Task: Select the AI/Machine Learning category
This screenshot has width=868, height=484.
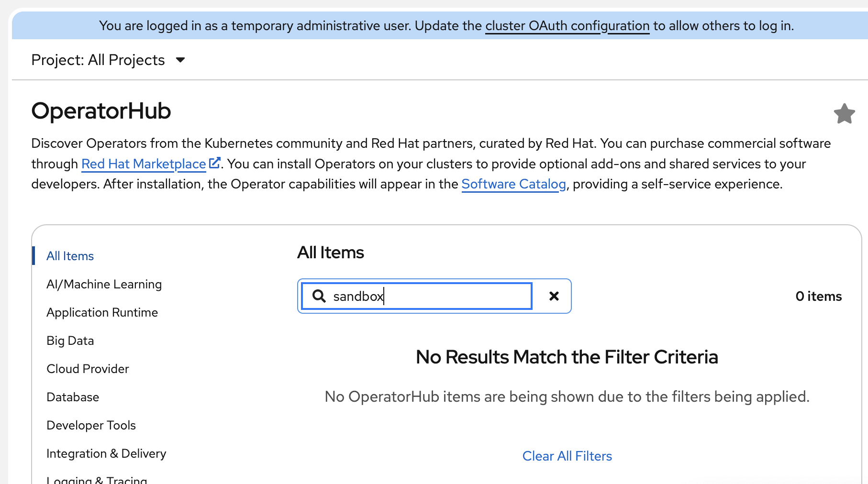Action: tap(104, 285)
